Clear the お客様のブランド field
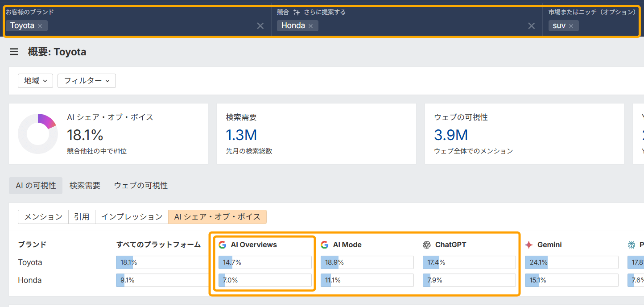 click(260, 26)
